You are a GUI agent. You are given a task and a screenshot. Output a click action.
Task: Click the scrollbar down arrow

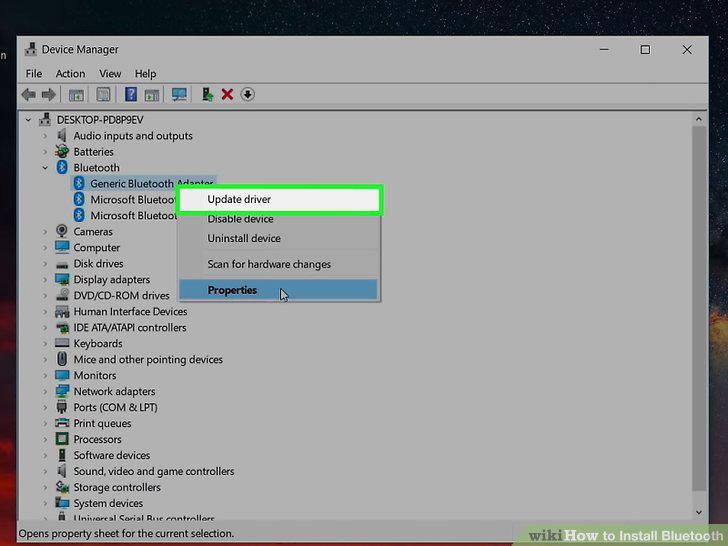pyautogui.click(x=698, y=512)
